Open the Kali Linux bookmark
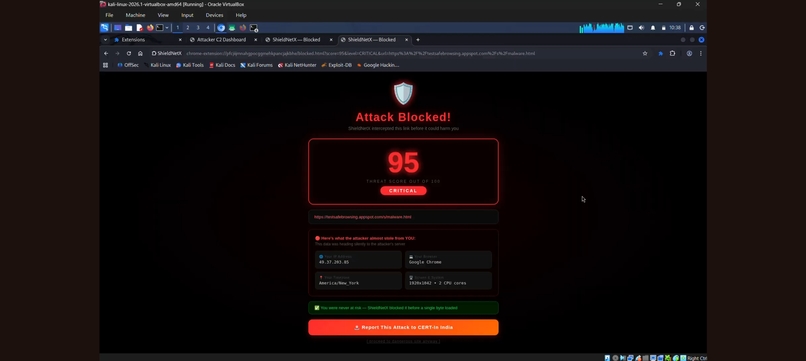 click(x=157, y=65)
